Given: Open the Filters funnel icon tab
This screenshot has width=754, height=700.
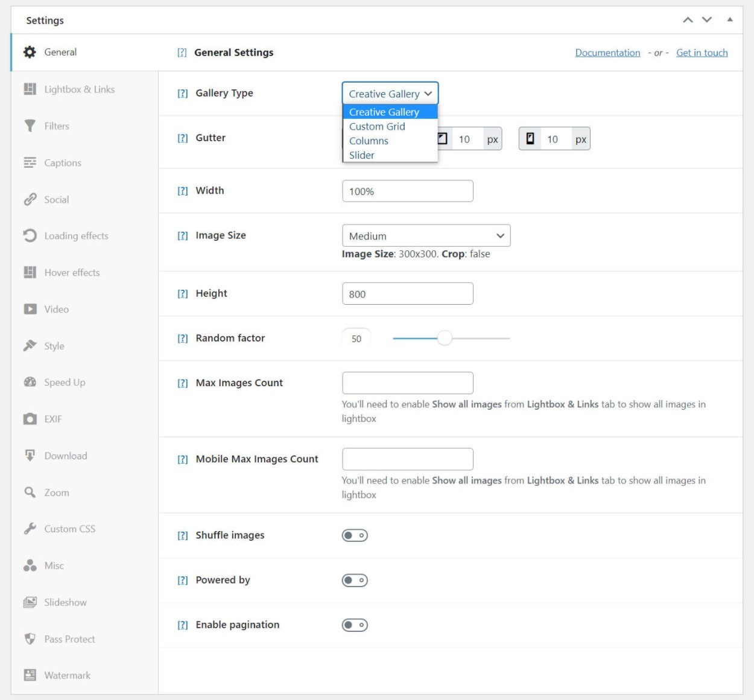Looking at the screenshot, I should point(30,126).
